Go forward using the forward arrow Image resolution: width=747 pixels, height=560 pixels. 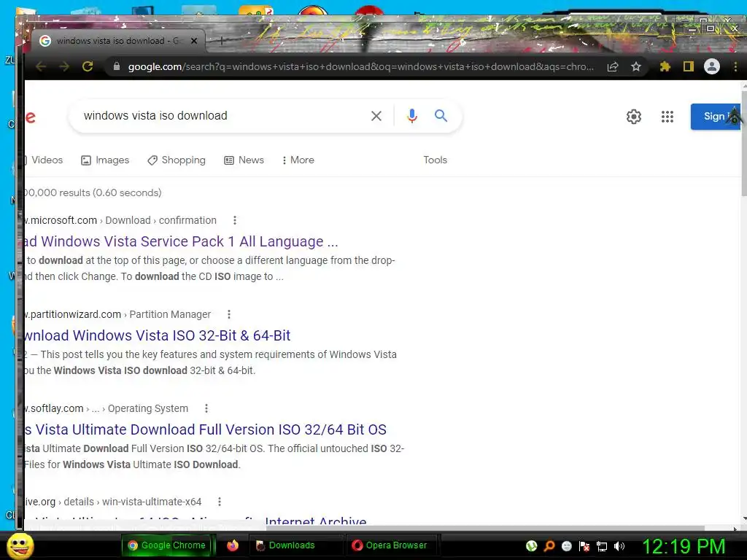click(64, 66)
